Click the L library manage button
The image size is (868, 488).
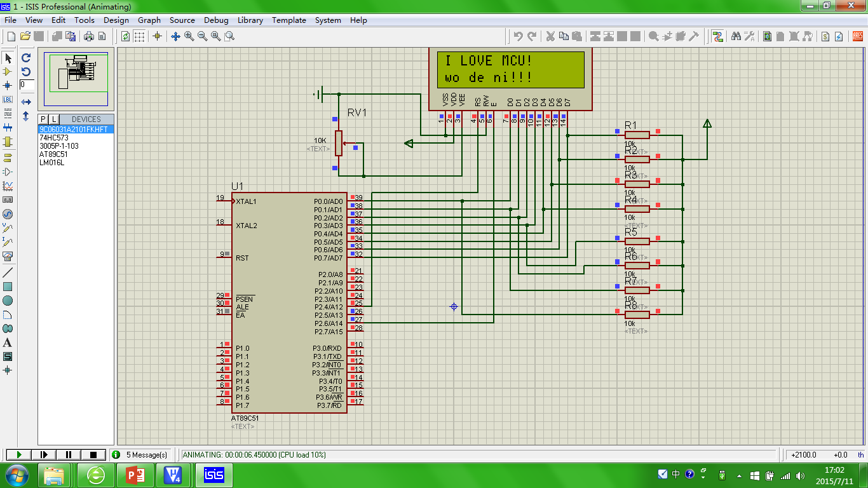54,119
